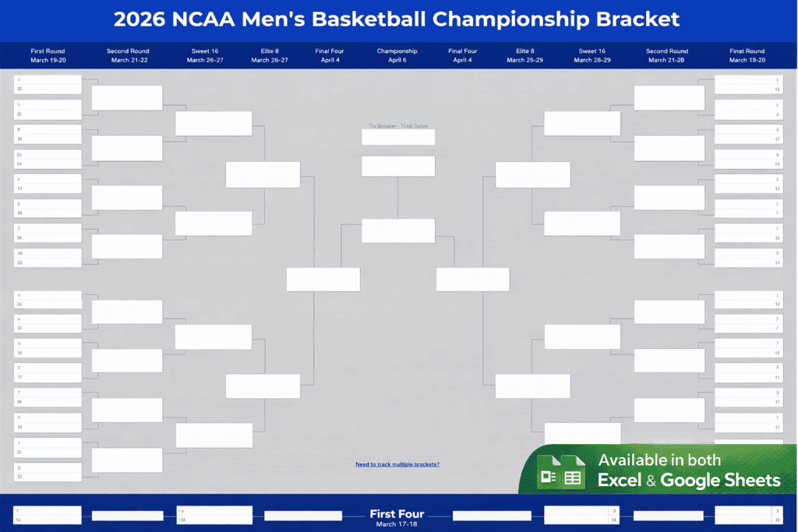Select the bottom-left First Four matchup cell
This screenshot has width=798, height=532.
coord(48,515)
